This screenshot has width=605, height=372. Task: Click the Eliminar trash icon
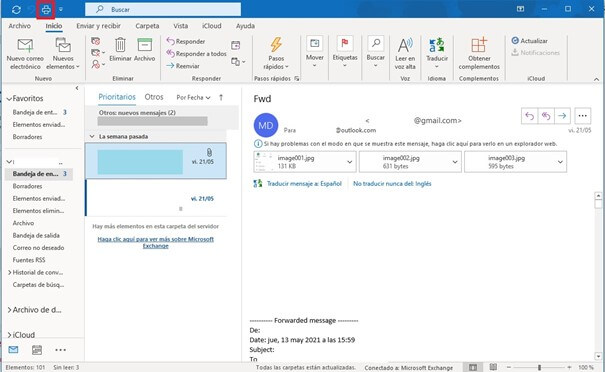pos(120,49)
